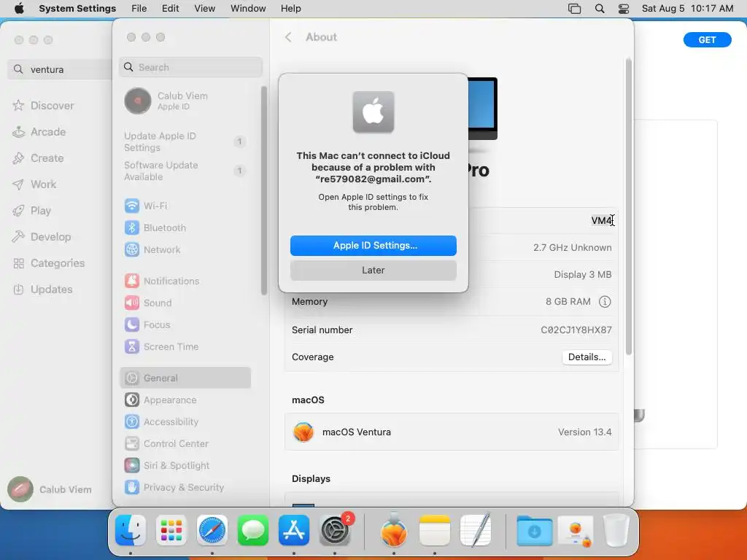Screen dimensions: 747x560
Task: Dismiss the iCloud dialog with Later
Action: pos(373,270)
